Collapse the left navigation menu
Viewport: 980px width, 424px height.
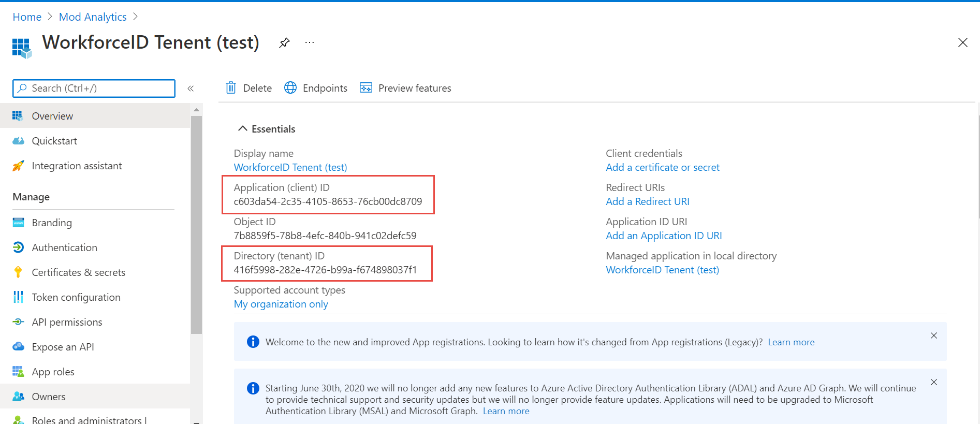click(191, 89)
